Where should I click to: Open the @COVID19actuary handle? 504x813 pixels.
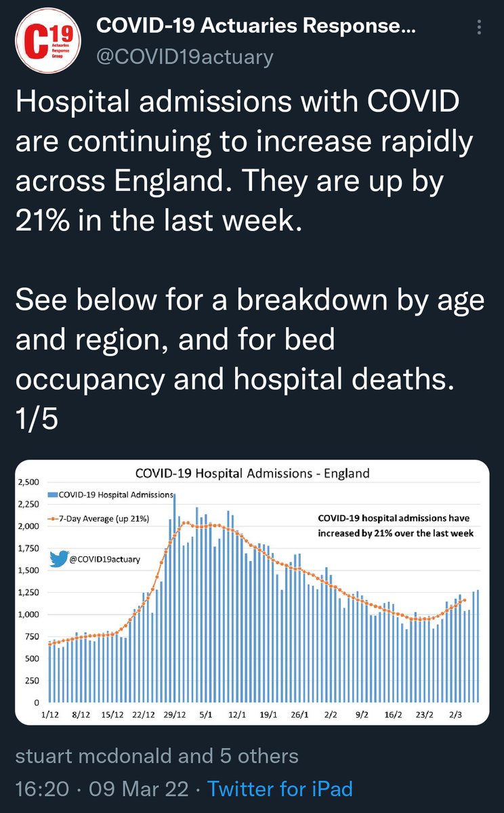185,56
